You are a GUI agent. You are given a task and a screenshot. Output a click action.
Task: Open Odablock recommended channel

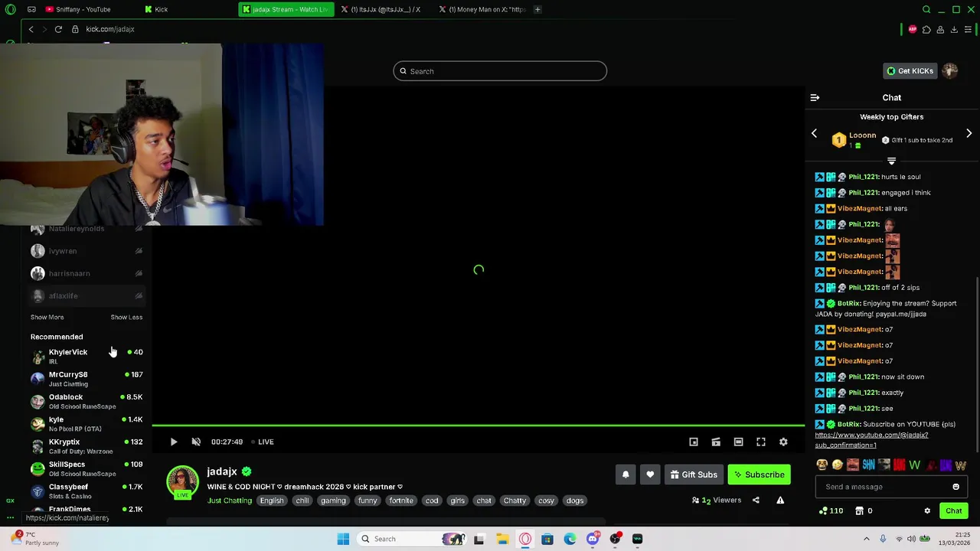pos(87,401)
